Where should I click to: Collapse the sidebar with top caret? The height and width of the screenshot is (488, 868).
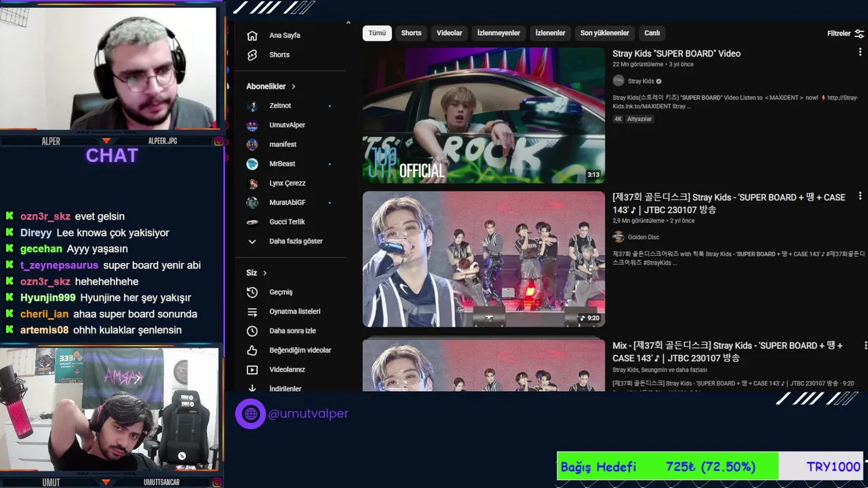pos(348,23)
